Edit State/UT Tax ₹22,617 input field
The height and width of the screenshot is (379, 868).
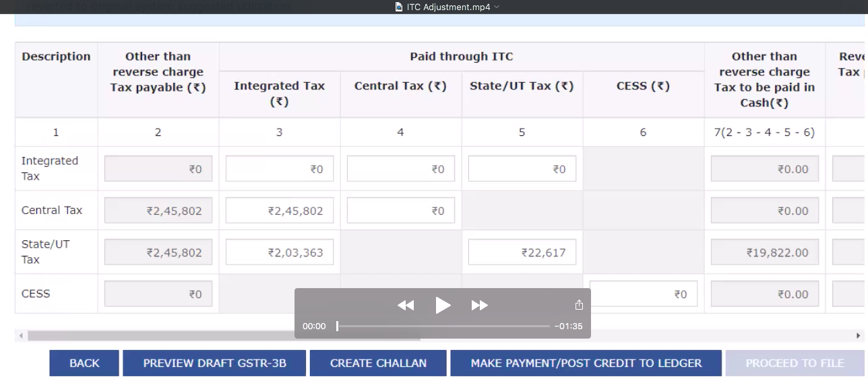[x=522, y=252]
